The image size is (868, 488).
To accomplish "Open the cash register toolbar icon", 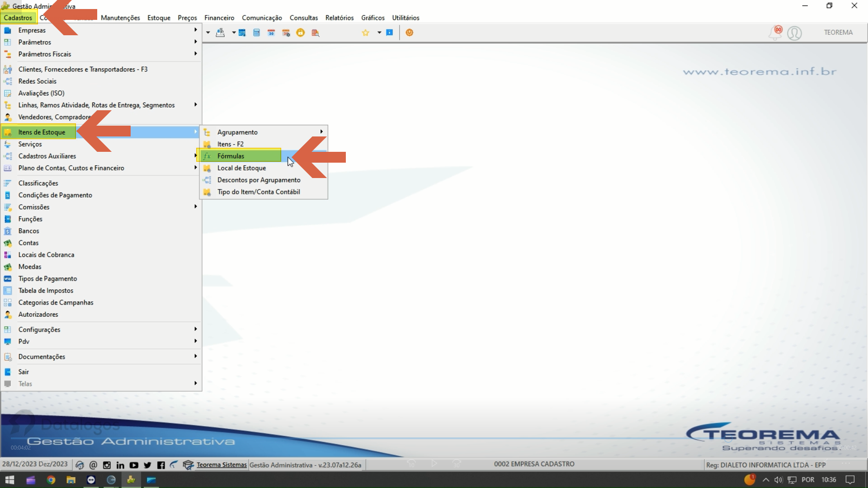I will point(220,33).
